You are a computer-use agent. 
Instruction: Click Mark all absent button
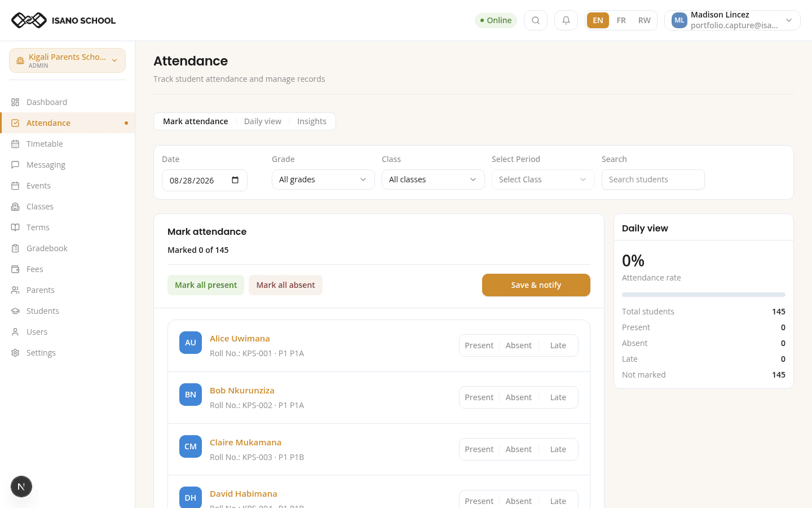[x=286, y=285]
